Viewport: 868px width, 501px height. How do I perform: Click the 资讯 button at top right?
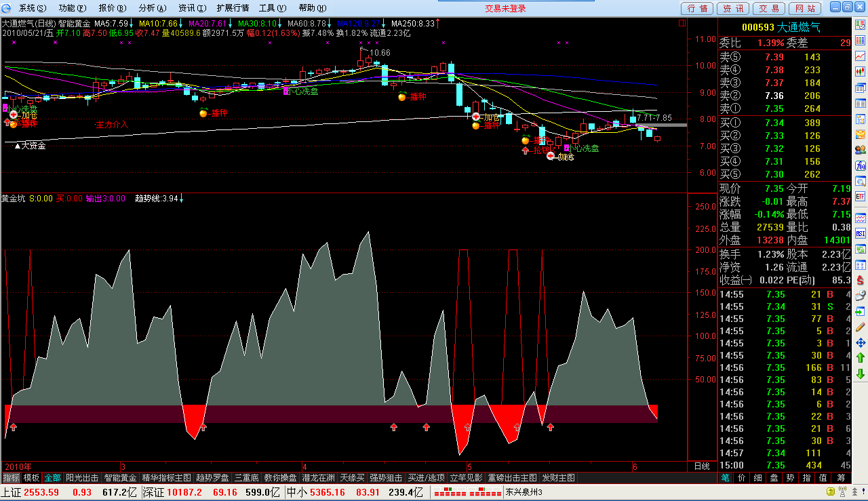tap(733, 8)
